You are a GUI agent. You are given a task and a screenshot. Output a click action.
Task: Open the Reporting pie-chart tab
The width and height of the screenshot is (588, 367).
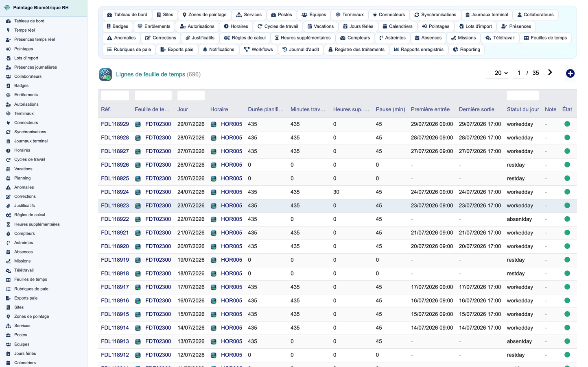click(467, 50)
